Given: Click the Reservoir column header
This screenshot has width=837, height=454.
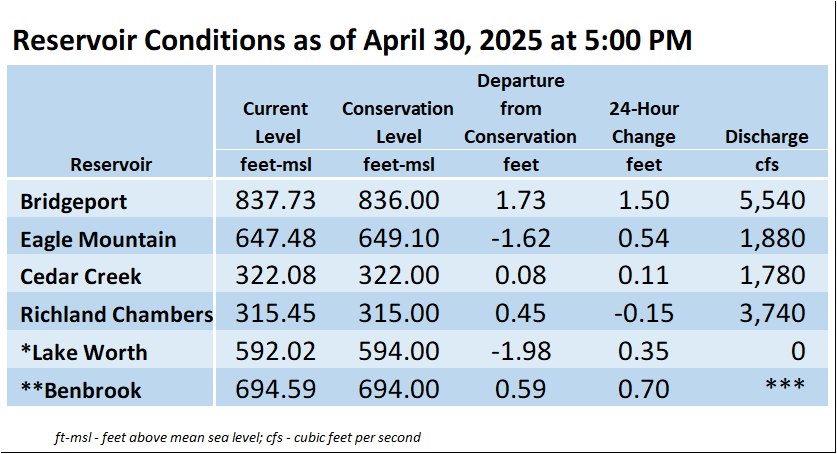Looking at the screenshot, I should point(111,164).
